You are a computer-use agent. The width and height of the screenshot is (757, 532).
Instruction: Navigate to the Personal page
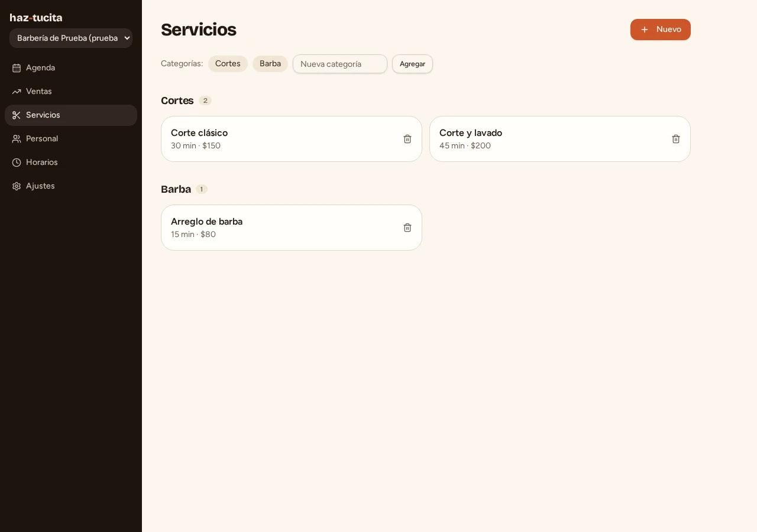[71, 139]
